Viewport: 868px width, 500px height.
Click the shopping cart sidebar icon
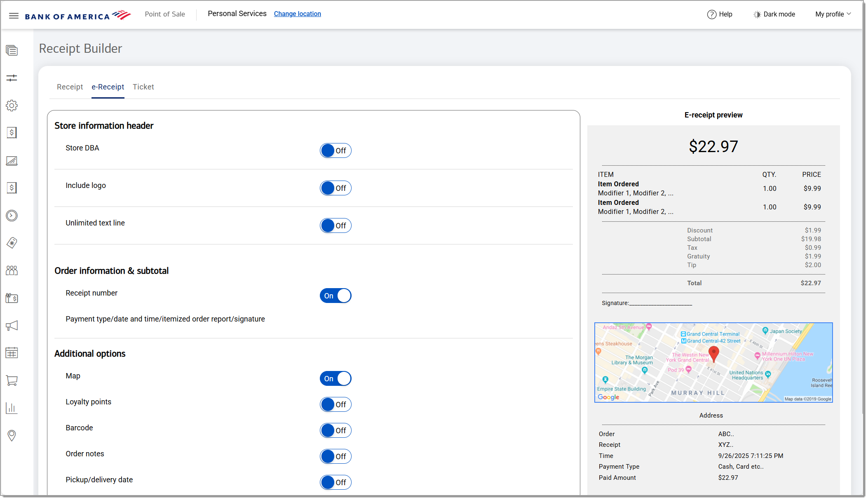click(x=12, y=380)
